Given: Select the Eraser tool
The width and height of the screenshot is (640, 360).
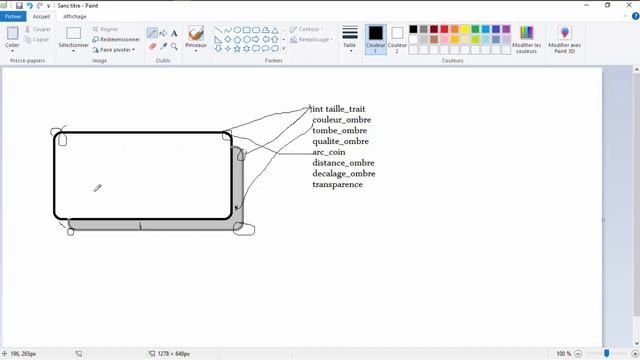Looking at the screenshot, I should [152, 46].
